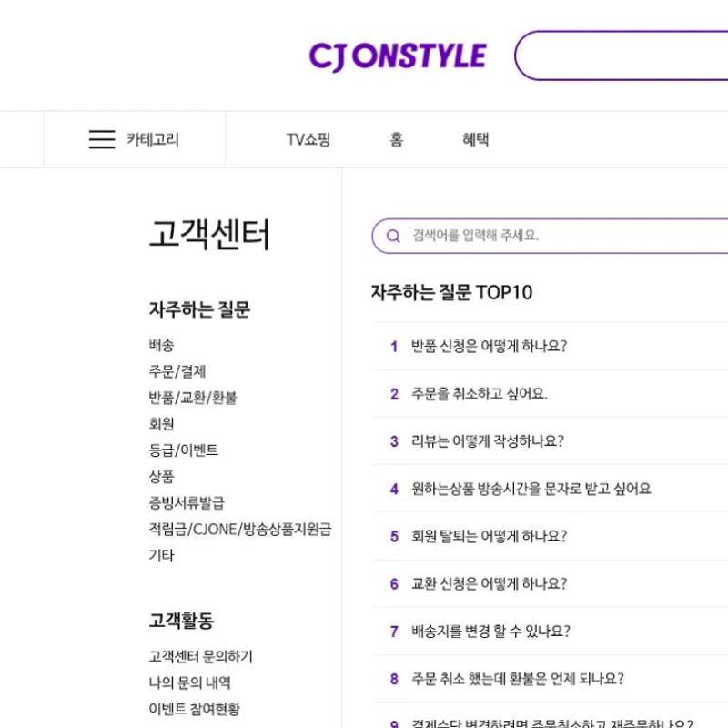This screenshot has width=728, height=728.
Task: Go to 홈 tab
Action: (396, 139)
